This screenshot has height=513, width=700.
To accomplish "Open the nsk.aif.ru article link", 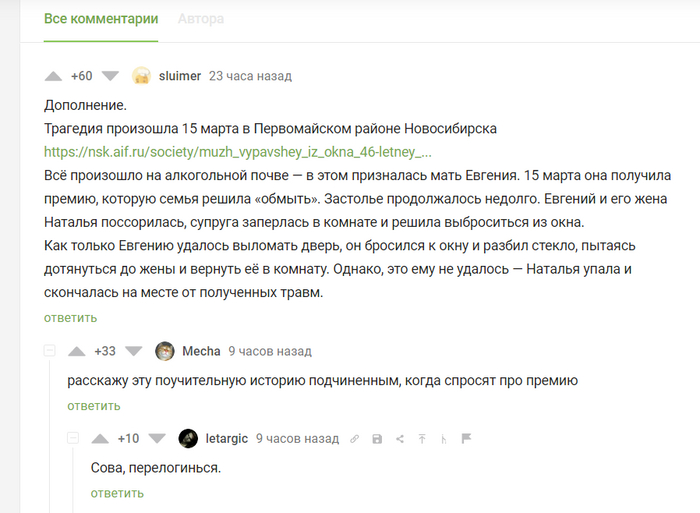I will pos(238,152).
